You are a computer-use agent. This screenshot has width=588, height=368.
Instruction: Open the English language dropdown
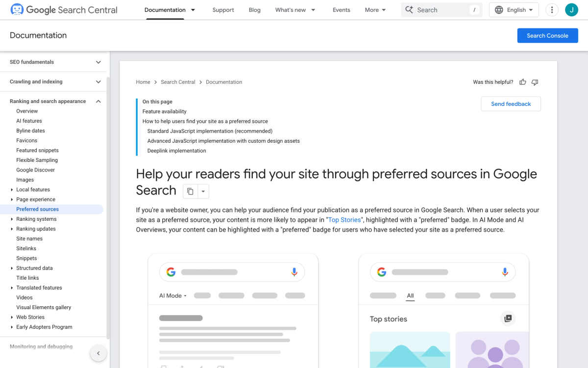click(514, 10)
